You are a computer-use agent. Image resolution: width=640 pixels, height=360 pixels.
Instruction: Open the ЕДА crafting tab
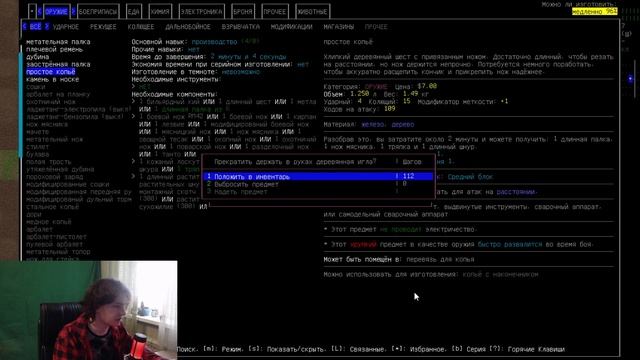[133, 12]
